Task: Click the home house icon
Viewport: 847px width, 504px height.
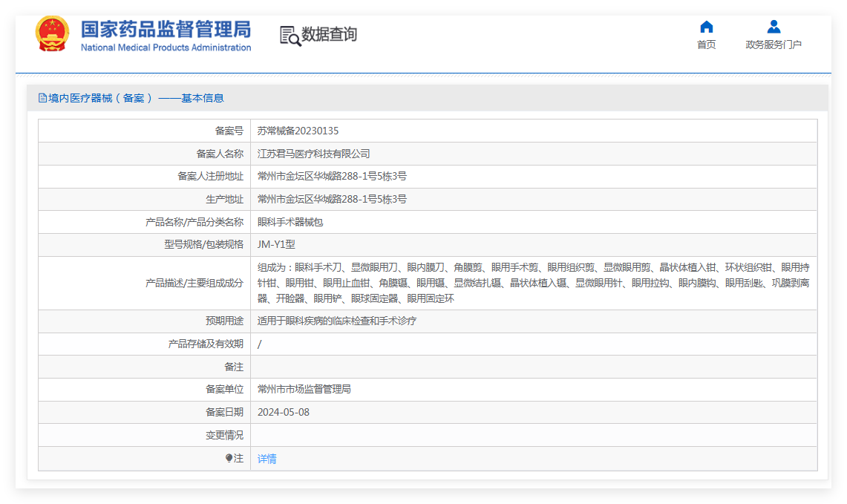Action: 706,27
